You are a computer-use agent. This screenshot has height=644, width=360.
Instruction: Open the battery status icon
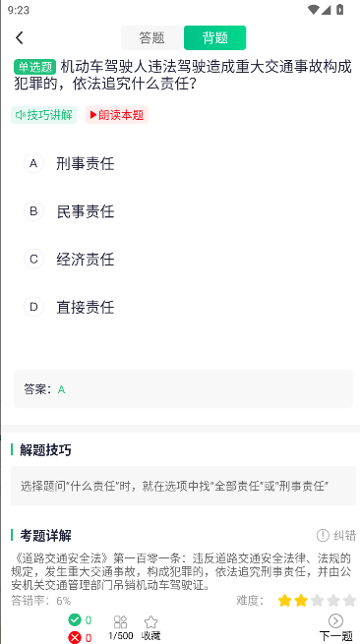[340, 9]
